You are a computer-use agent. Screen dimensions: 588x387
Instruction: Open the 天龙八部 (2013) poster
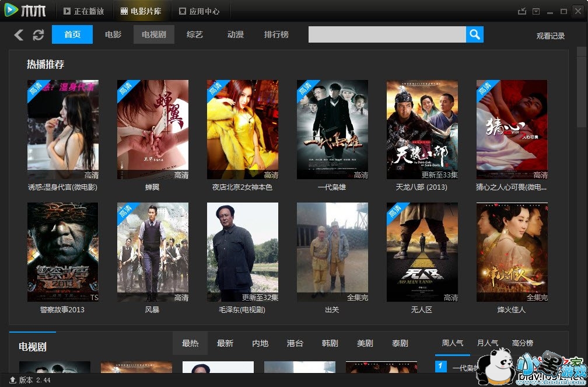[x=422, y=130]
